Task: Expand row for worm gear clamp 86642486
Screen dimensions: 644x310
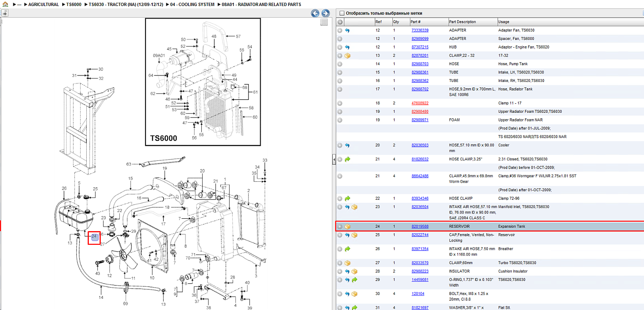Action: (x=340, y=176)
